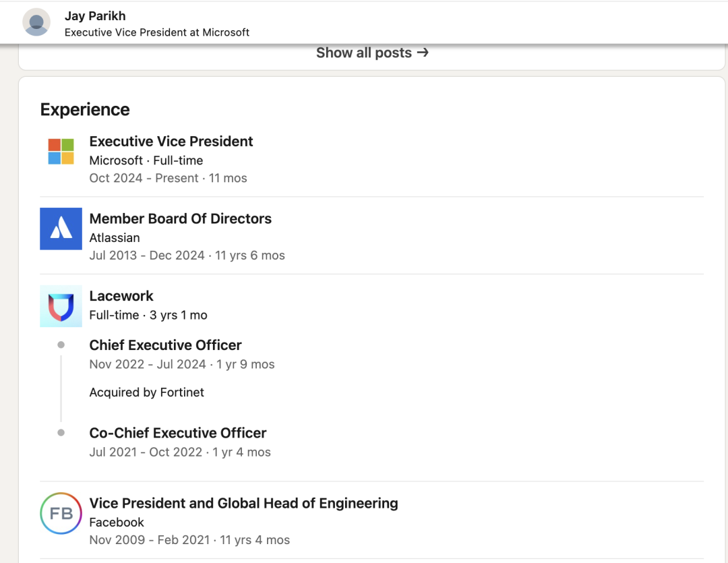The height and width of the screenshot is (563, 728).
Task: Click Vice President and Global Head of Engineering
Action: point(243,503)
